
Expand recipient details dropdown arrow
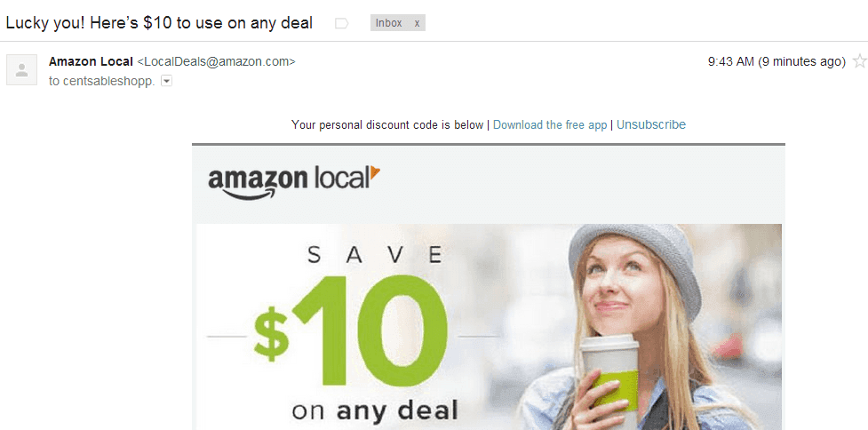pyautogui.click(x=166, y=82)
